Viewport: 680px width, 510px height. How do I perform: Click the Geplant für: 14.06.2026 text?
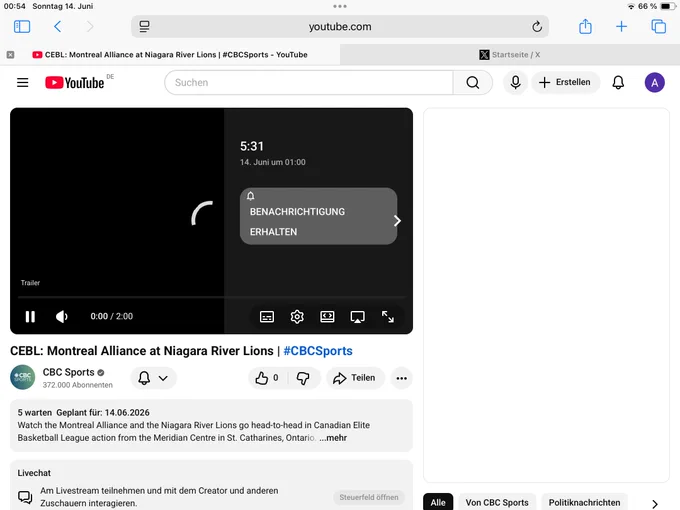(103, 412)
